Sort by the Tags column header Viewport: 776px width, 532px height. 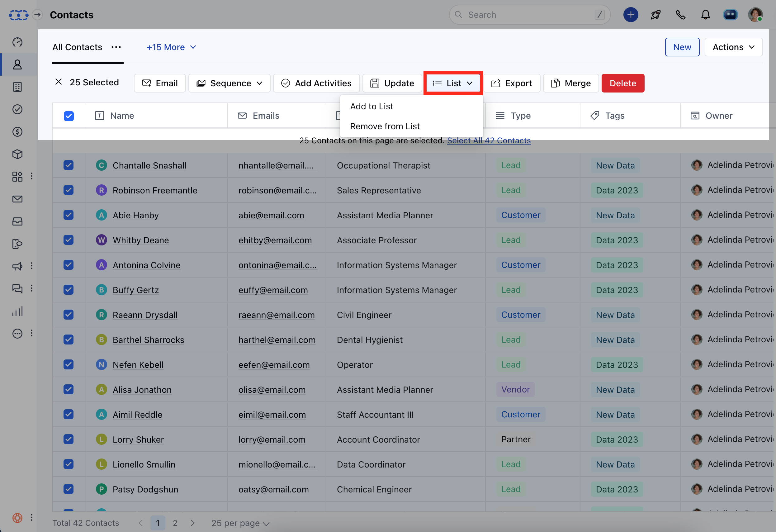(630, 116)
